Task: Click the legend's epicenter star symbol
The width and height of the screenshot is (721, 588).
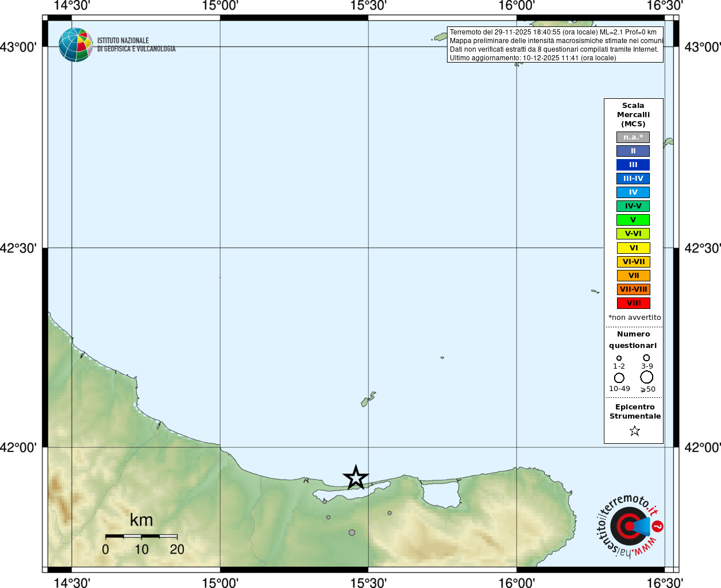Action: click(x=634, y=431)
